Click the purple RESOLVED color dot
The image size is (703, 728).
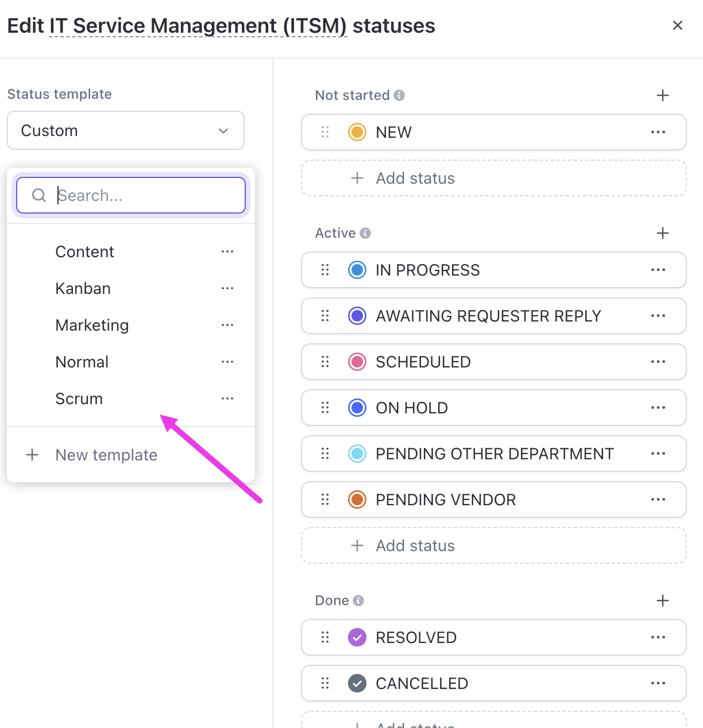tap(357, 637)
